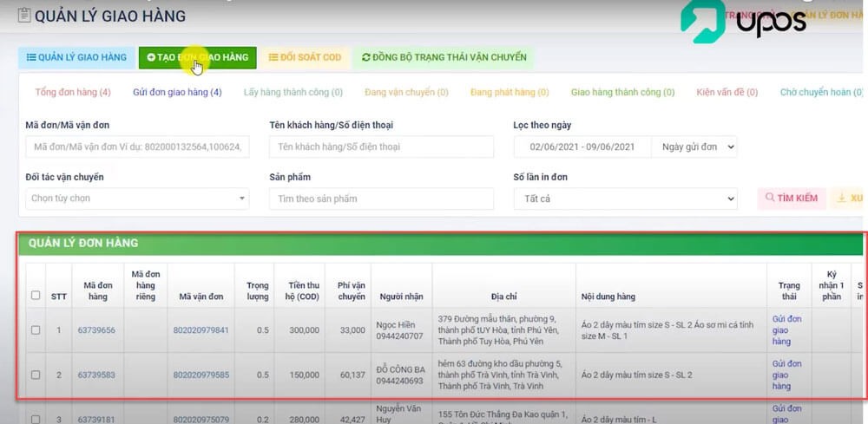Tick the select-all checkbox in table header
This screenshot has height=424, width=868.
pyautogui.click(x=36, y=296)
